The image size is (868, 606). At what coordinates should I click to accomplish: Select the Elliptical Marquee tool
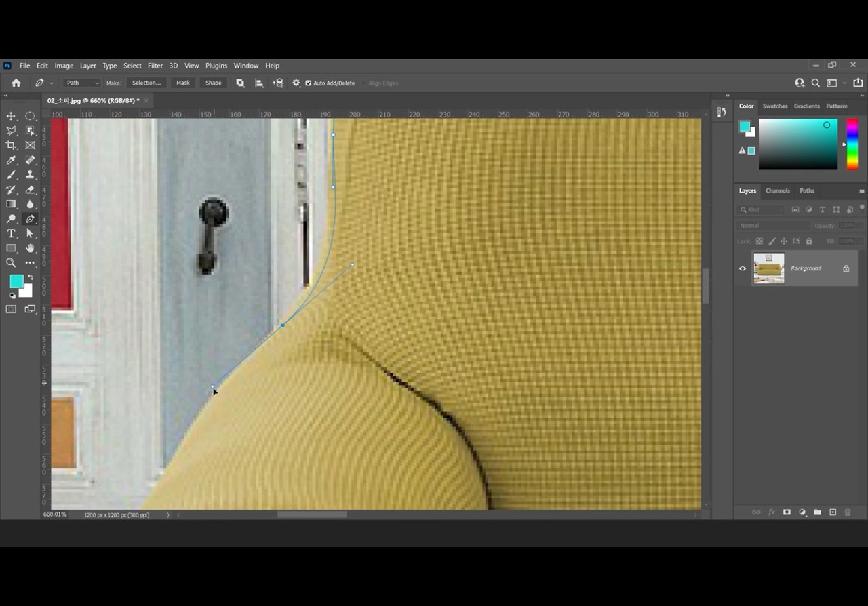[x=30, y=116]
